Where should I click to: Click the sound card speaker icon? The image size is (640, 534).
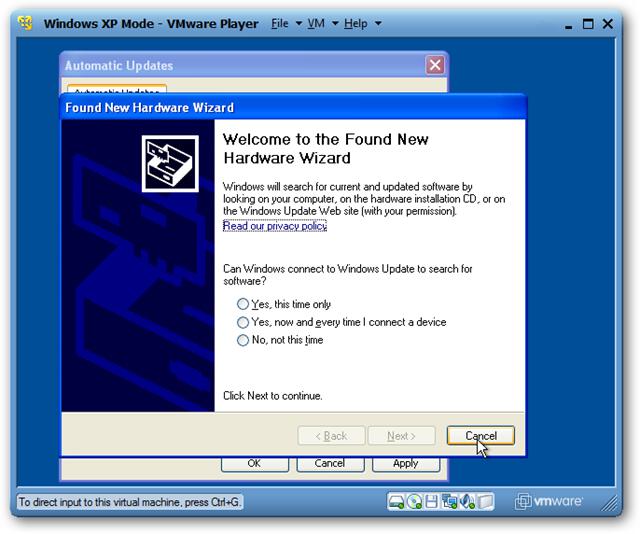466,501
